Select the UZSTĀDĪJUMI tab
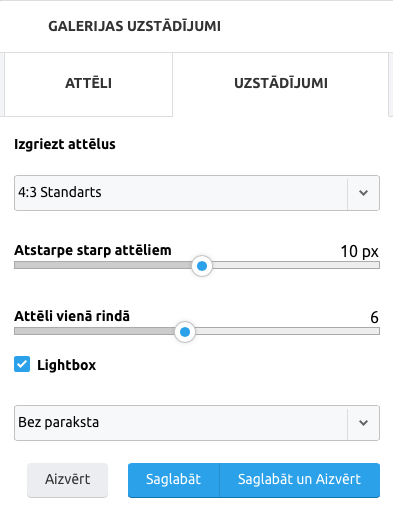The height and width of the screenshot is (516, 393). click(x=281, y=84)
